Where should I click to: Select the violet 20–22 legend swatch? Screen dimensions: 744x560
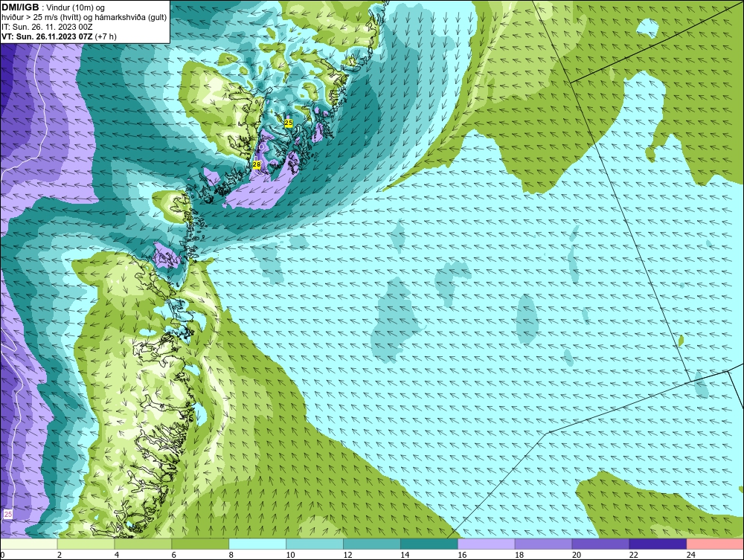[x=600, y=544]
